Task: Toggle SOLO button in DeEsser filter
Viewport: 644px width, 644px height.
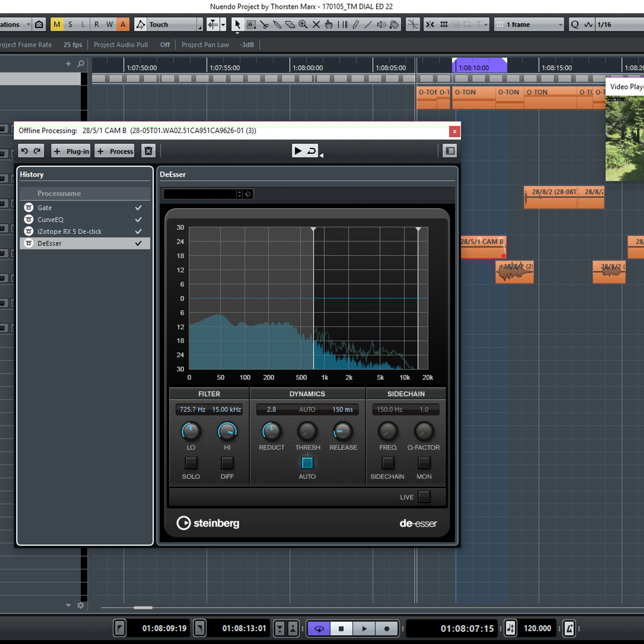Action: point(191,463)
